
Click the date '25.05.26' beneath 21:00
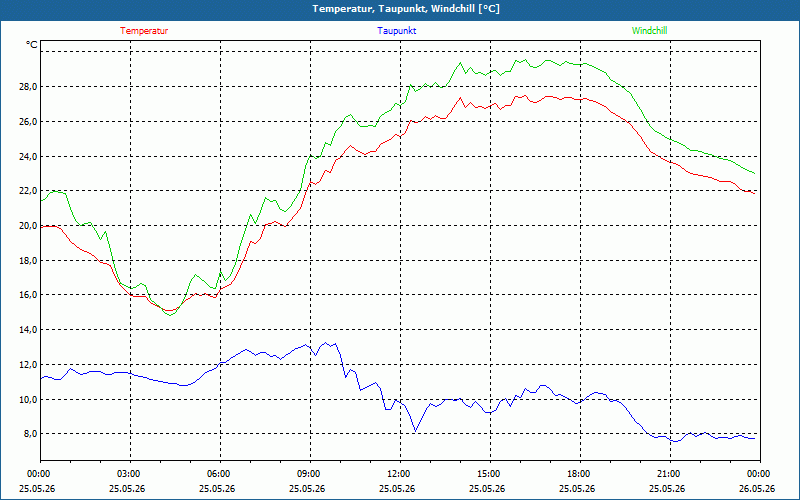click(667, 489)
